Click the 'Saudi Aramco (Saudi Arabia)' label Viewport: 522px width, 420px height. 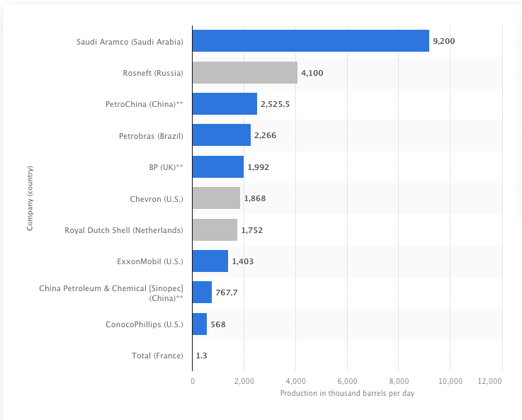coord(130,42)
